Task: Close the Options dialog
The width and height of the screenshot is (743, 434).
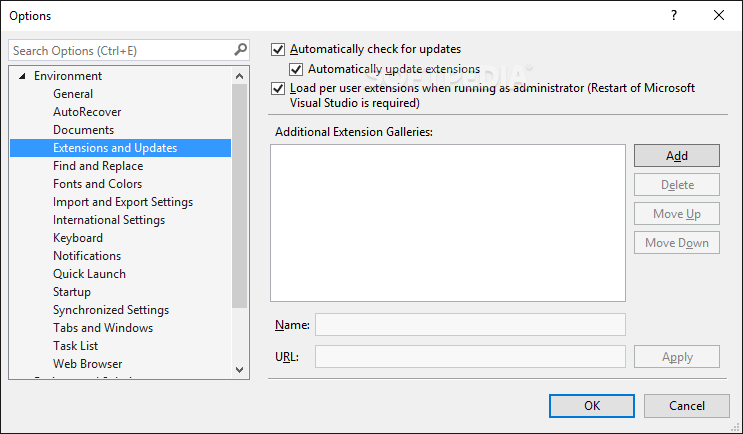Action: point(719,15)
